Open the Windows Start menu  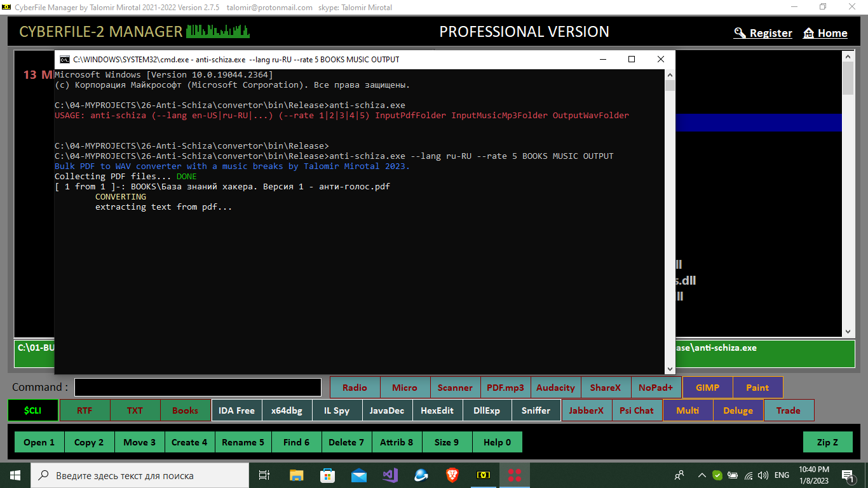(15, 475)
